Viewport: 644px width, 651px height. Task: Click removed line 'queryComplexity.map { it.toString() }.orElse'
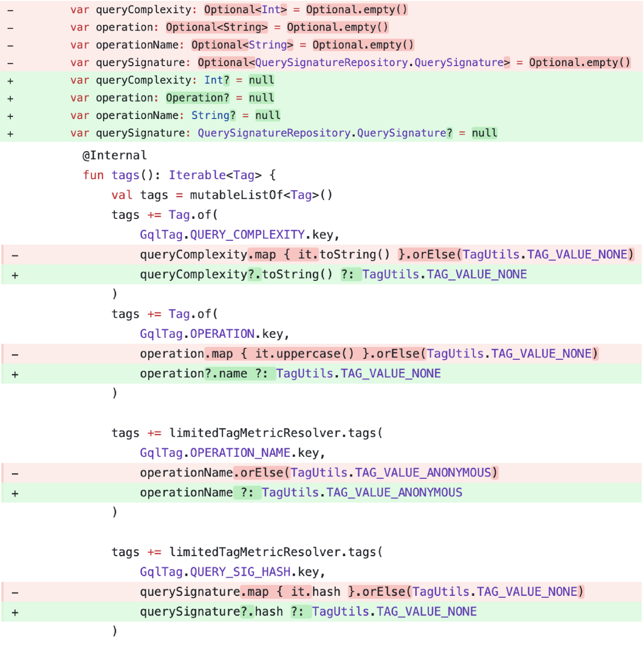click(x=322, y=254)
